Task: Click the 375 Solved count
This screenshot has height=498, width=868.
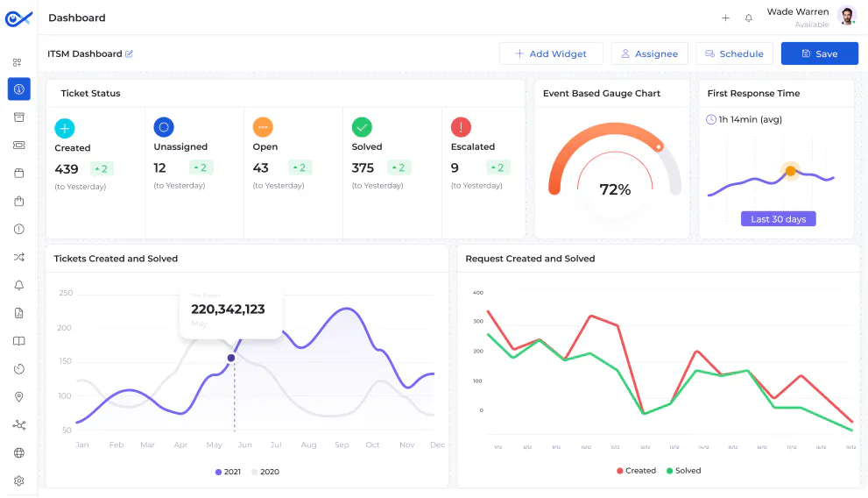Action: (x=363, y=167)
